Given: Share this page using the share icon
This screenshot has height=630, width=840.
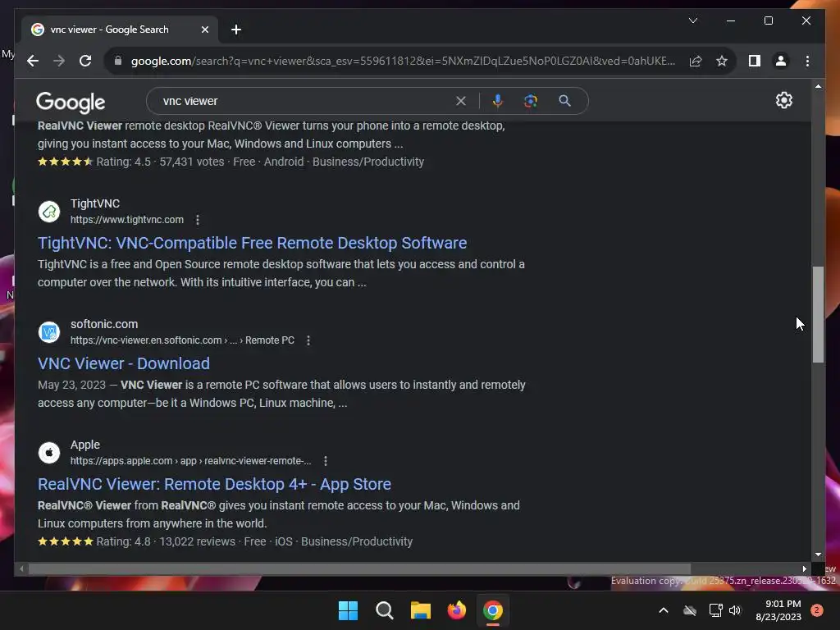Looking at the screenshot, I should coord(696,61).
